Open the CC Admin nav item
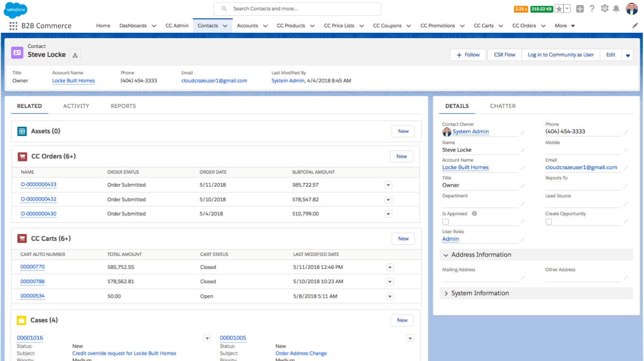The height and width of the screenshot is (361, 644). coord(177,26)
